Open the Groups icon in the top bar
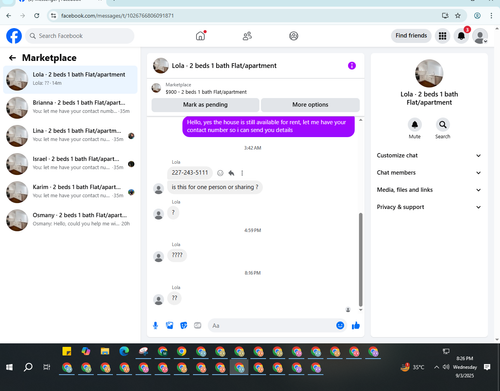 click(294, 36)
